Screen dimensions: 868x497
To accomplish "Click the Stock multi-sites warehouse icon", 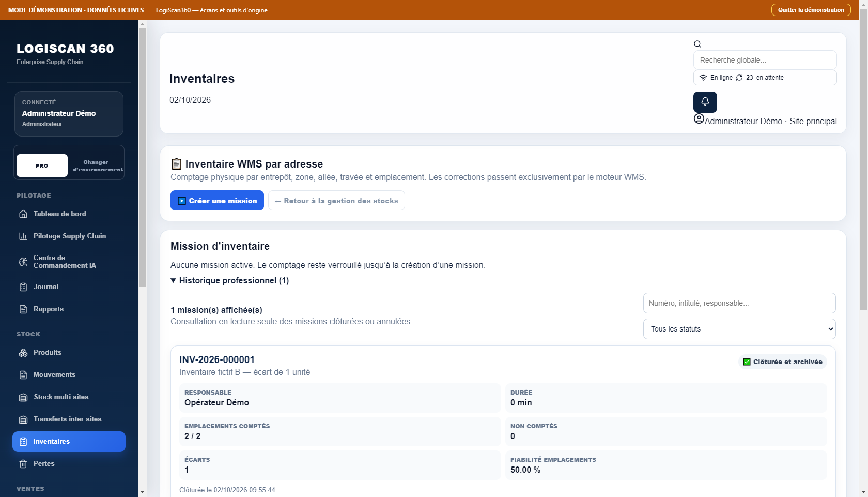I will tap(23, 397).
